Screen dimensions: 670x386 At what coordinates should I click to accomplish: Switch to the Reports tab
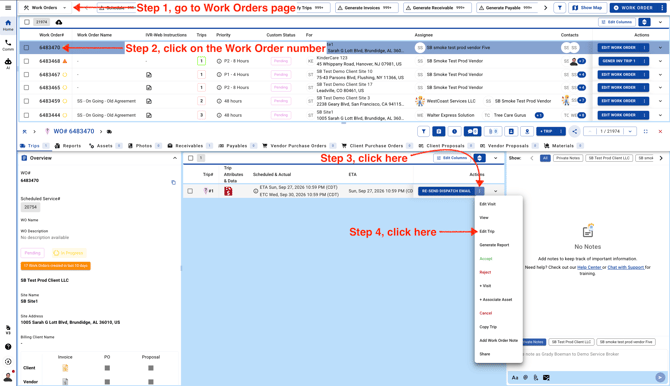(68, 146)
